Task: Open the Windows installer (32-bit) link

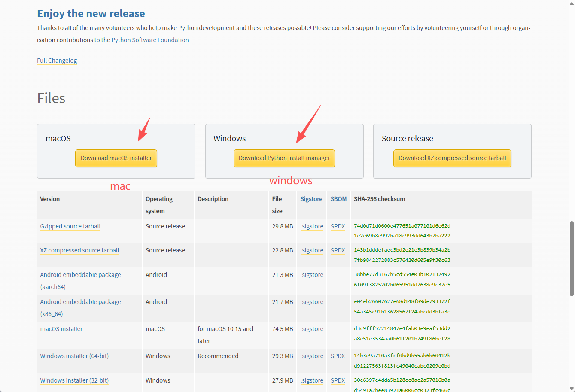Action: (x=74, y=380)
